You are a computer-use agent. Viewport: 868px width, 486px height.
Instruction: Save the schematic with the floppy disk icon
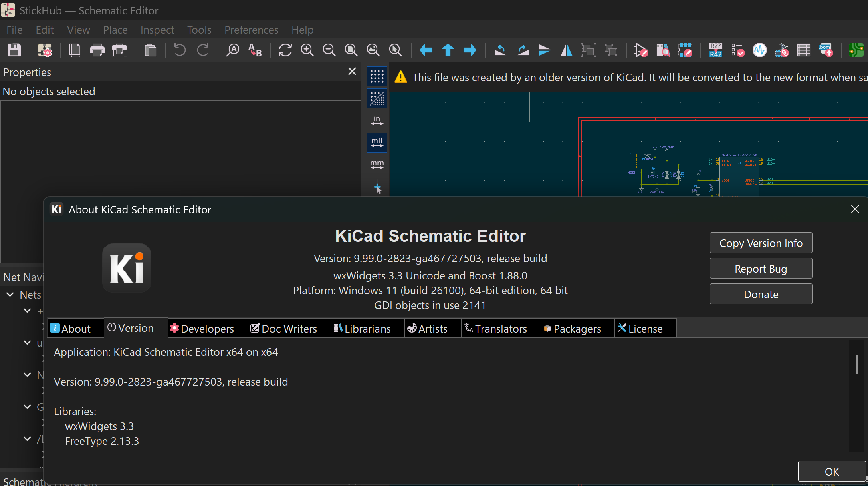pyautogui.click(x=14, y=50)
